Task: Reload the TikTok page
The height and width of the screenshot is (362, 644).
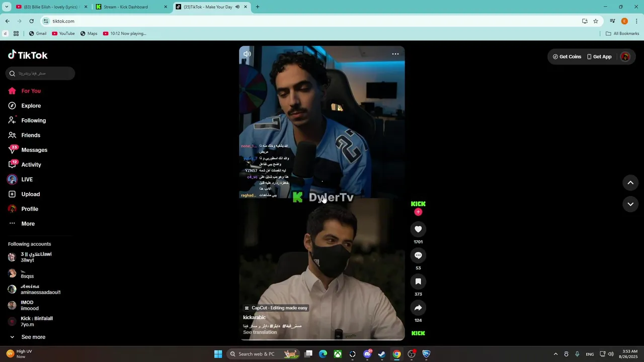Action: [31, 21]
